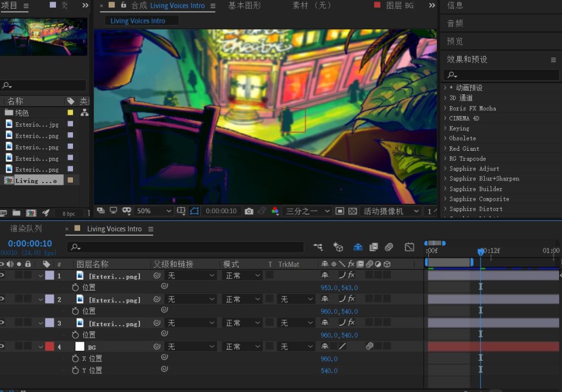Open the 三分之一 resolution dropdown

(307, 211)
